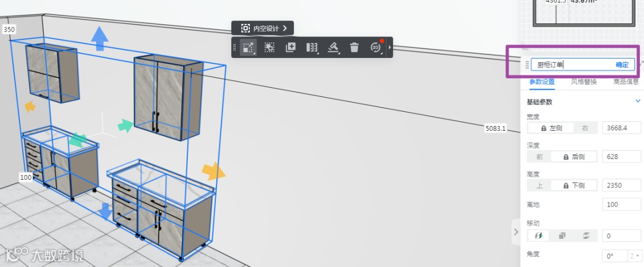Click the duplicate (plus copy) icon

pyautogui.click(x=290, y=47)
